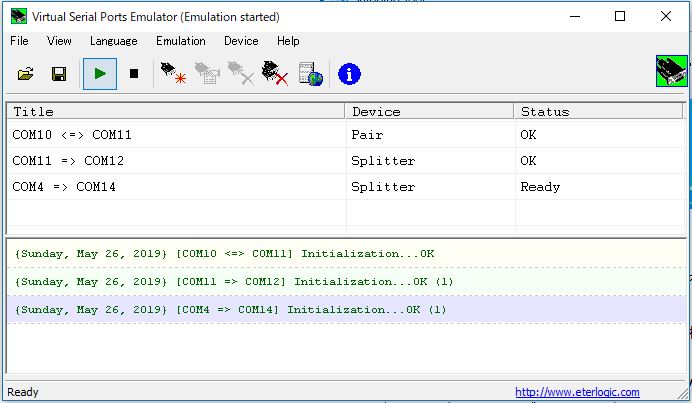Open the Help menu

coord(288,41)
